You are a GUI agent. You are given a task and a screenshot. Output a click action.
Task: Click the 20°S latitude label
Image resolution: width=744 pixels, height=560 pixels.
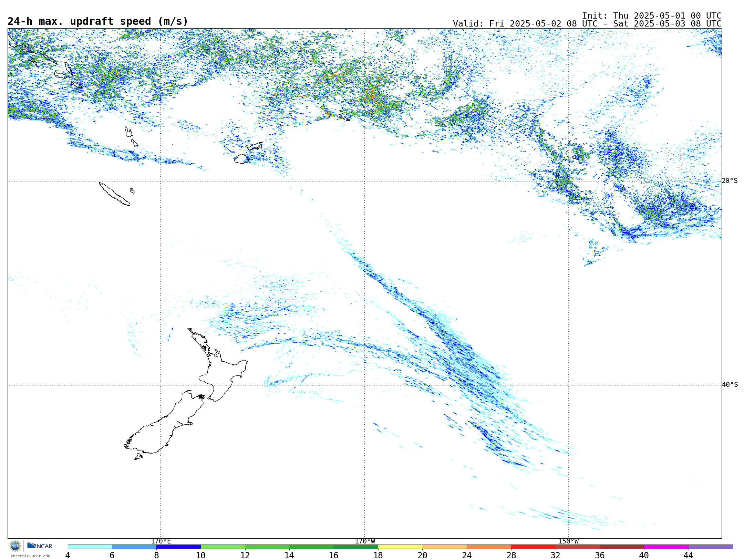pyautogui.click(x=730, y=181)
